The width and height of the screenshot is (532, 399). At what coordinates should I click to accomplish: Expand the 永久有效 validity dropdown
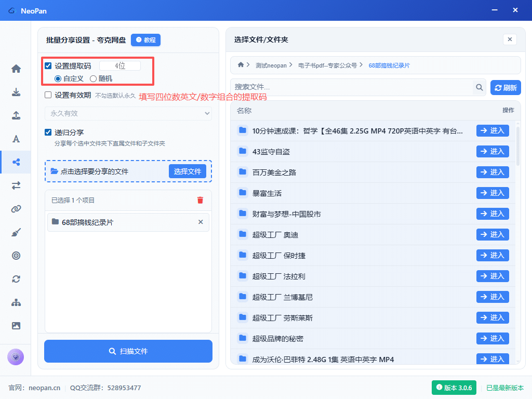click(128, 113)
